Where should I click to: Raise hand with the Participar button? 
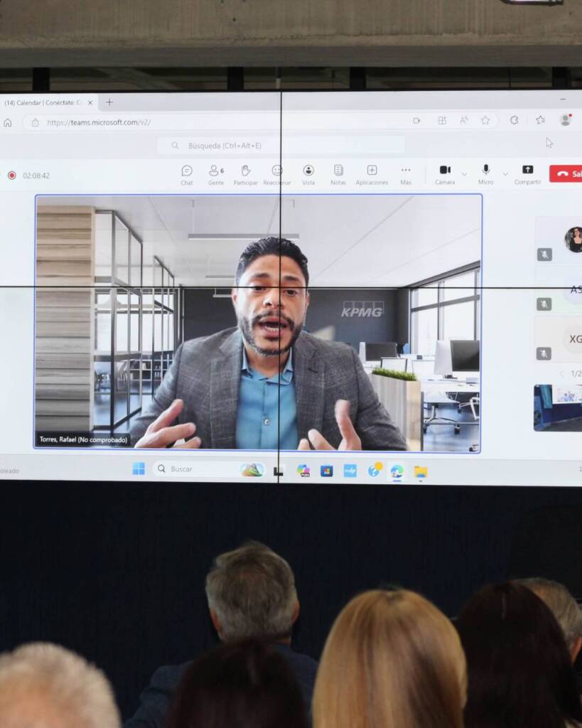(x=245, y=174)
